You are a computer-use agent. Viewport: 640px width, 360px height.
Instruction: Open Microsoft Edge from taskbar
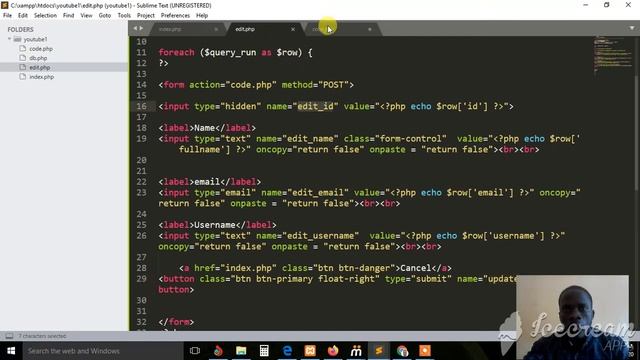point(287,351)
